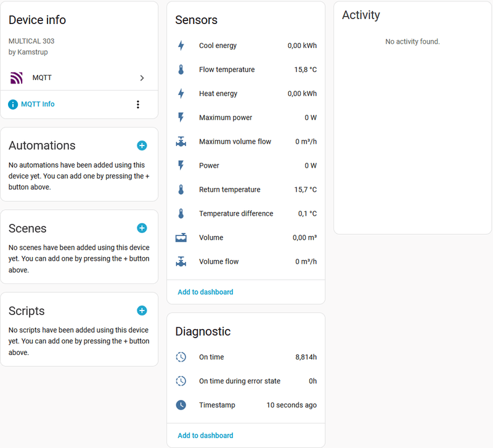Open On time during error state entry

coord(245,381)
